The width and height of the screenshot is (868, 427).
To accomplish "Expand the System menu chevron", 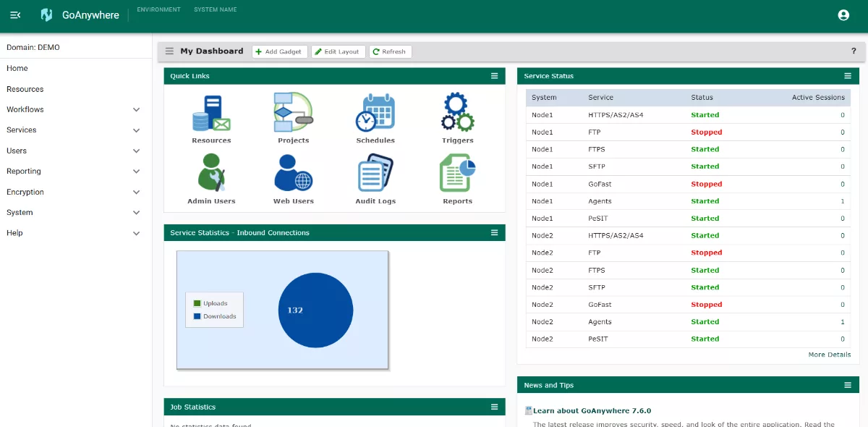I will [x=137, y=213].
